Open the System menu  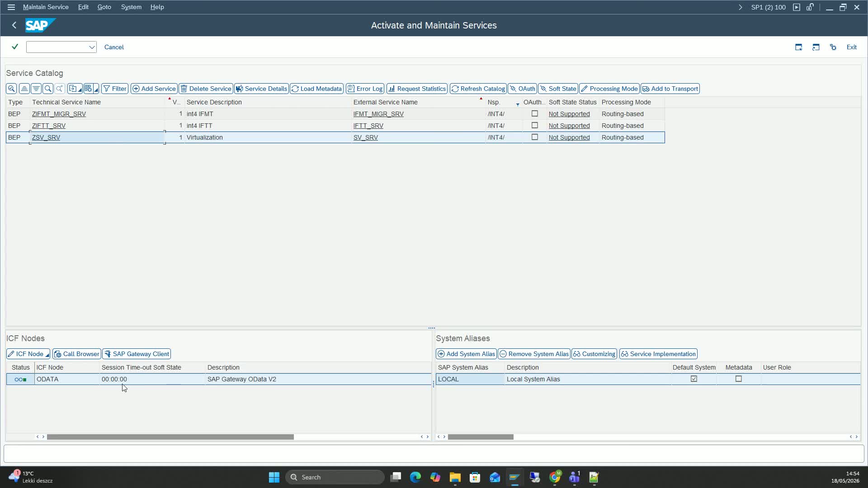[131, 7]
